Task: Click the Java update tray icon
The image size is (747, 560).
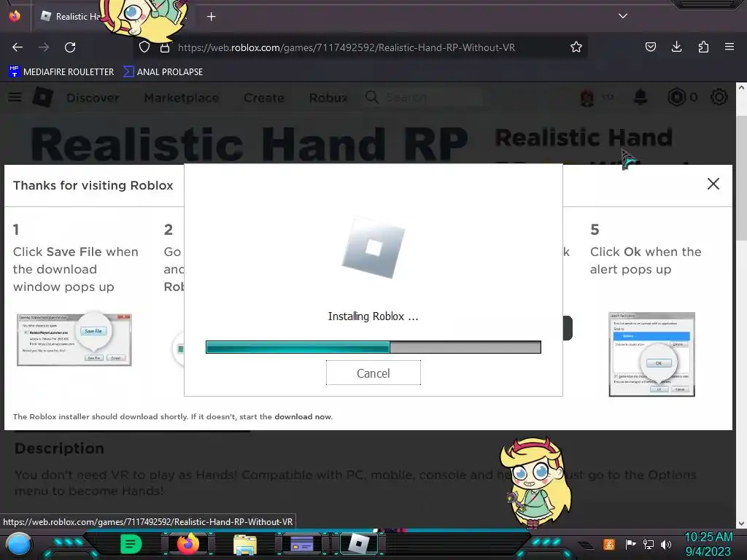Action: [609, 544]
